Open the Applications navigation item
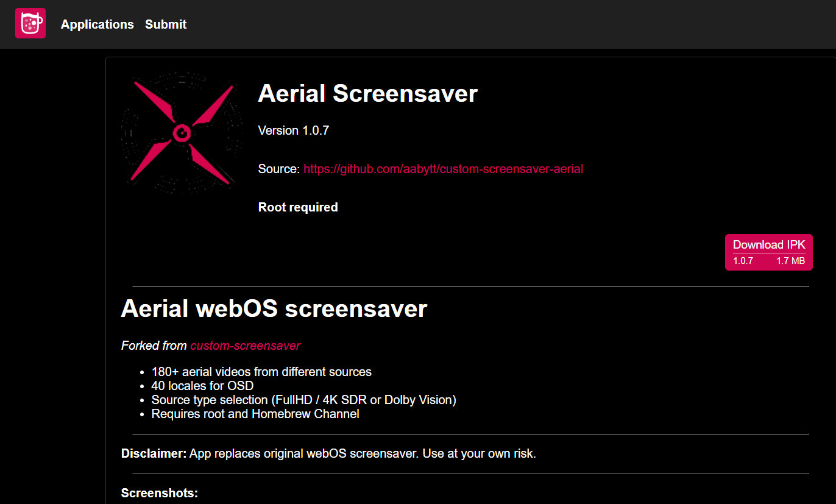836x504 pixels. [97, 24]
